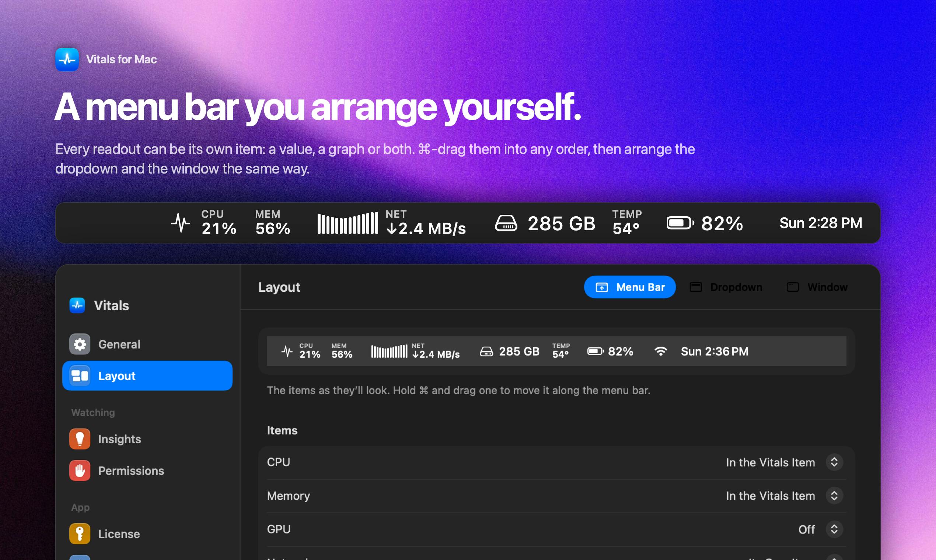Click TEMP 54° in the Layout preview strip
Viewport: 936px width, 560px height.
point(561,351)
